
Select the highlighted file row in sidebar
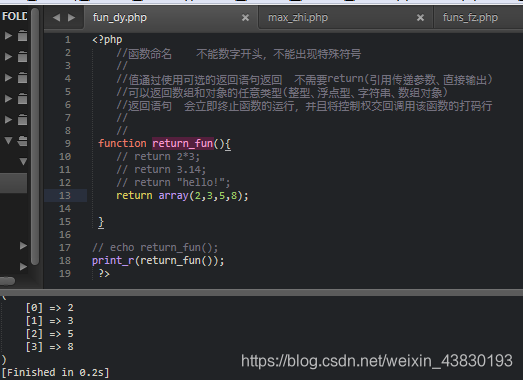tap(13, 183)
